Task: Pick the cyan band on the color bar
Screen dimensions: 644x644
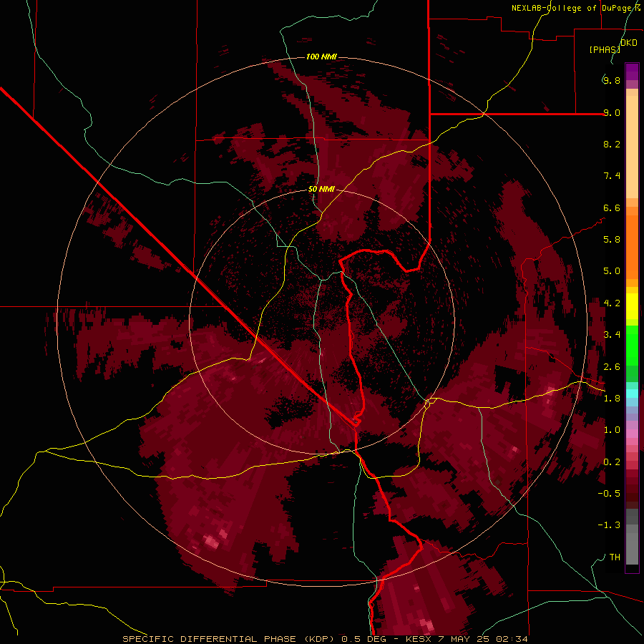Action: click(632, 394)
